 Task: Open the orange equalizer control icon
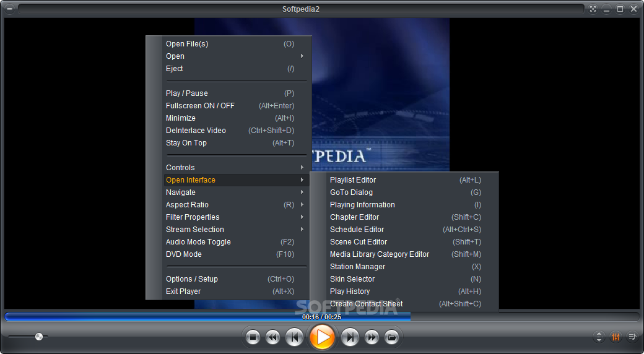[x=616, y=337]
